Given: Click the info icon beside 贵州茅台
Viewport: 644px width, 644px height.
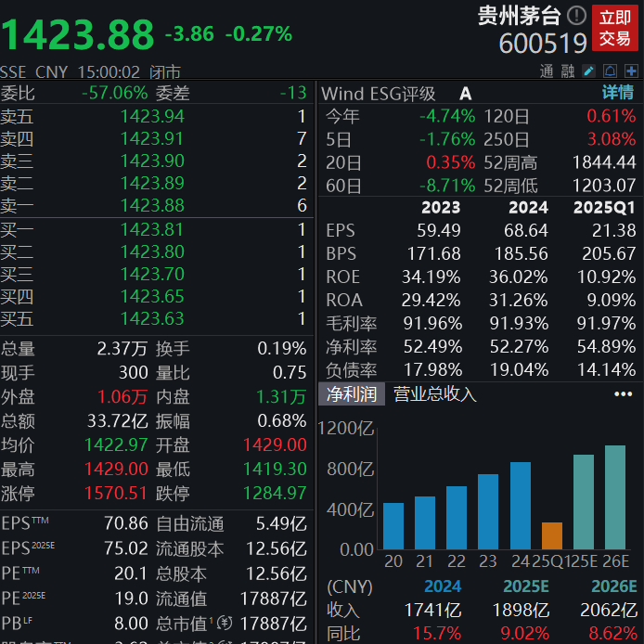Looking at the screenshot, I should click(x=577, y=16).
